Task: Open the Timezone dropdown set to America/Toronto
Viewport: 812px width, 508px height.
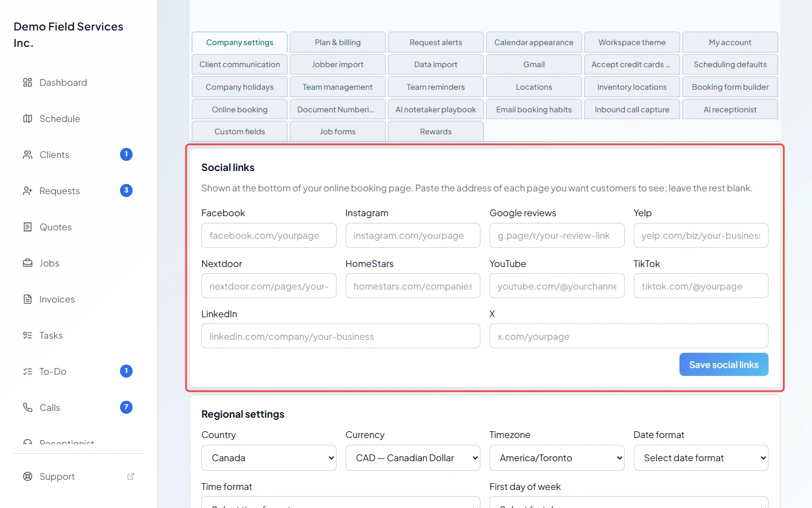Action: (x=557, y=458)
